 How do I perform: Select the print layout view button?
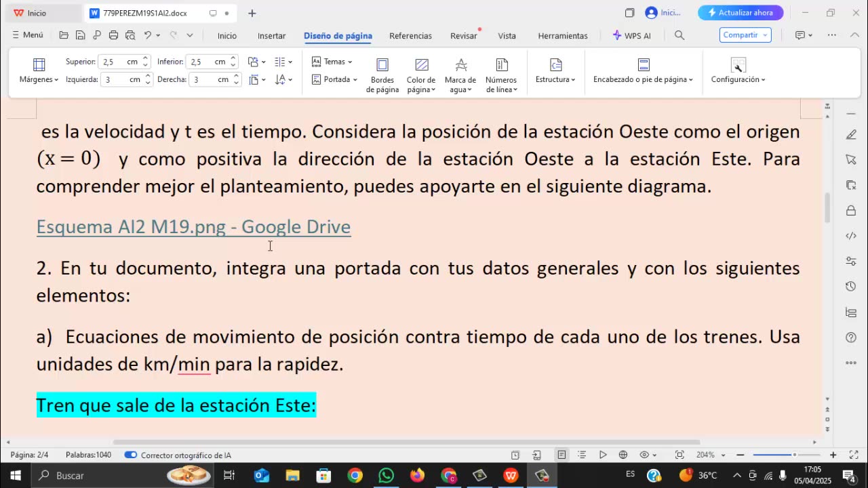pyautogui.click(x=561, y=455)
